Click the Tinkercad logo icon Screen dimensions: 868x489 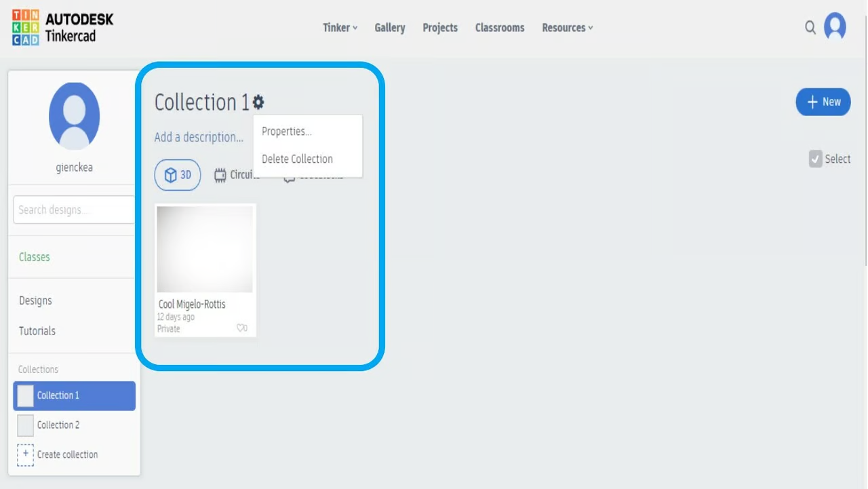pyautogui.click(x=26, y=28)
